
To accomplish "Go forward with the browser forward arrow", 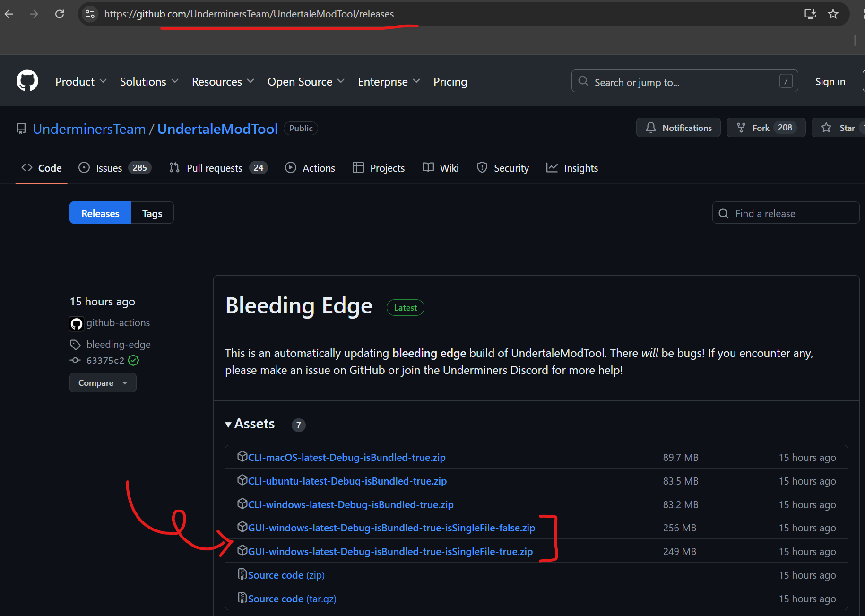I will click(34, 14).
